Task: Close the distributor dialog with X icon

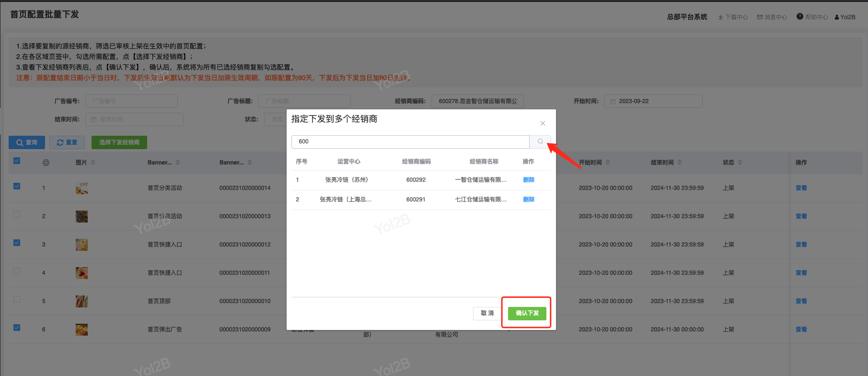Action: (x=543, y=123)
